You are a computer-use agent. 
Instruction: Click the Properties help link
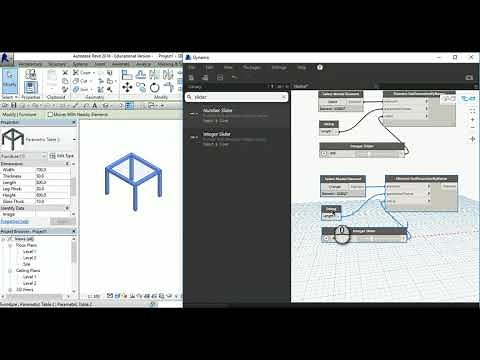pos(15,221)
